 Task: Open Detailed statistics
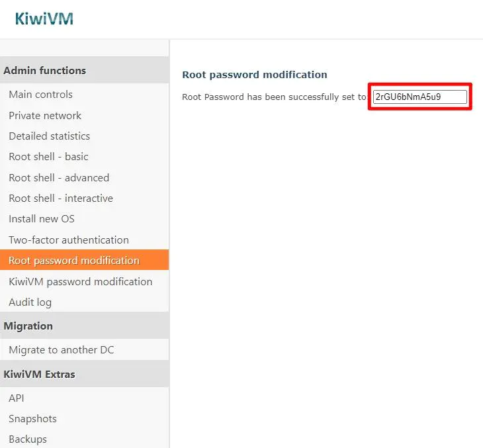click(49, 136)
